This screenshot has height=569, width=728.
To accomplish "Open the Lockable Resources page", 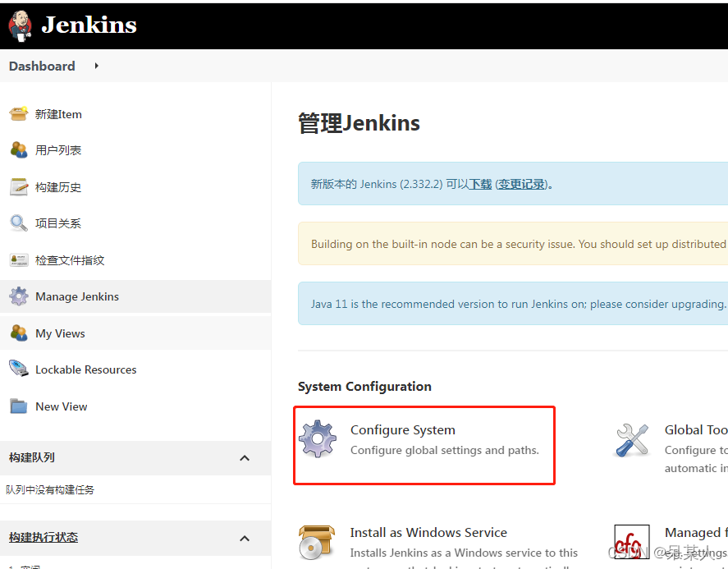I will 87,369.
